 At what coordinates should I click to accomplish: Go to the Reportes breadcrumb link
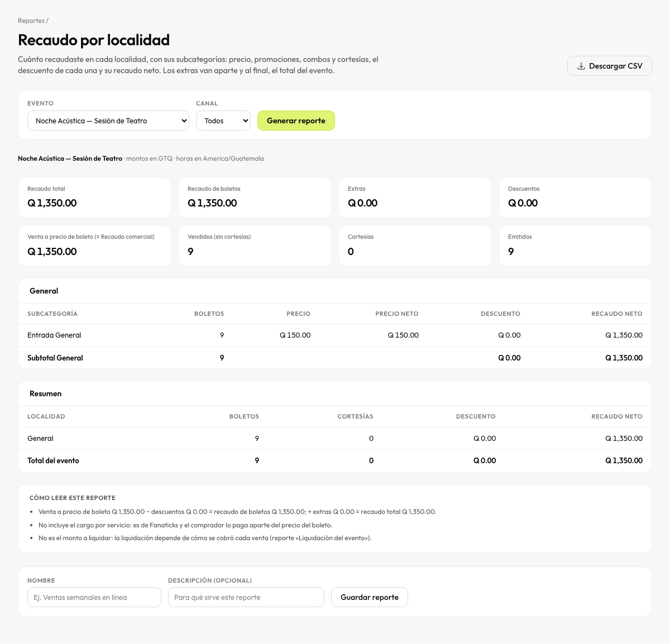(31, 21)
